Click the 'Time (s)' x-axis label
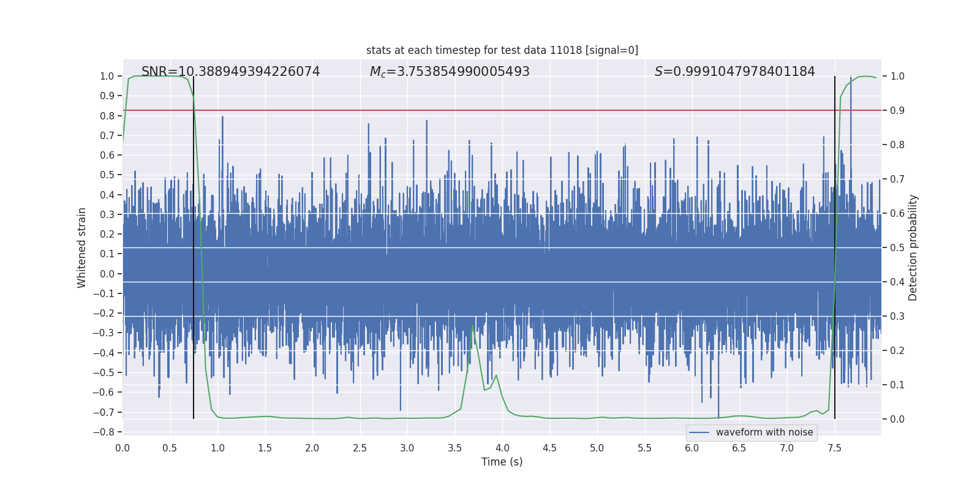980x490 pixels. 502,462
